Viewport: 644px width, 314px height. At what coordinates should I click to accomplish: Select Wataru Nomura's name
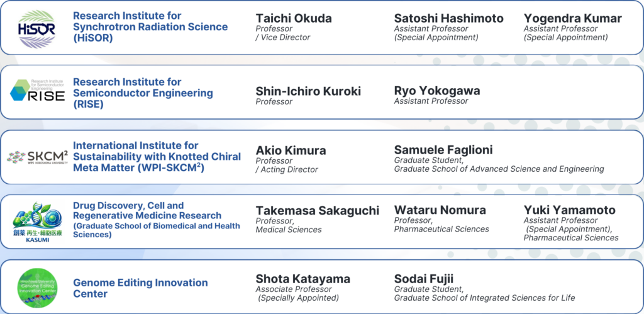pyautogui.click(x=440, y=210)
